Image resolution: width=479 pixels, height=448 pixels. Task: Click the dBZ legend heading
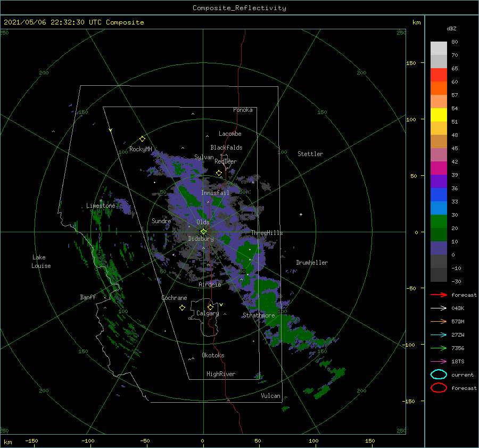click(451, 28)
